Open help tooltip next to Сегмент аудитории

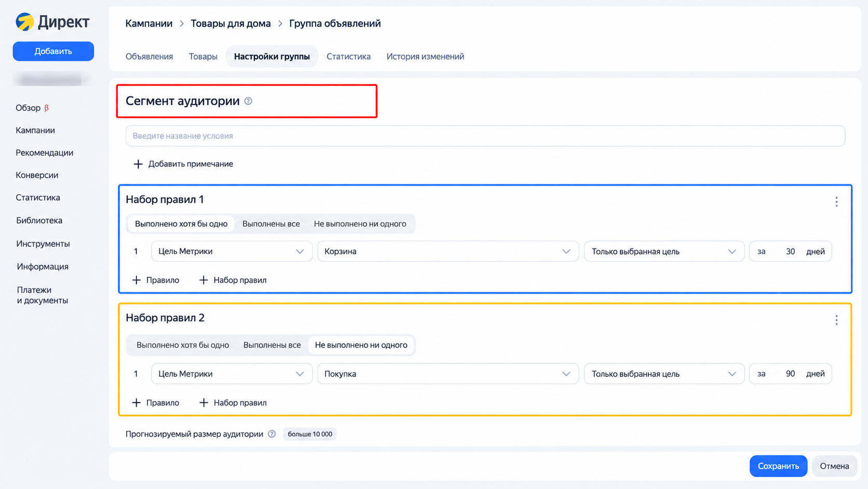pos(248,101)
